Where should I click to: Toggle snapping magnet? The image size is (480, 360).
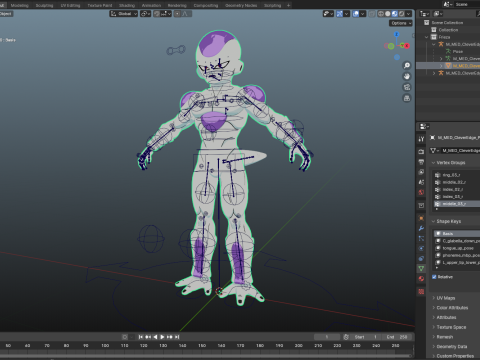(156, 14)
